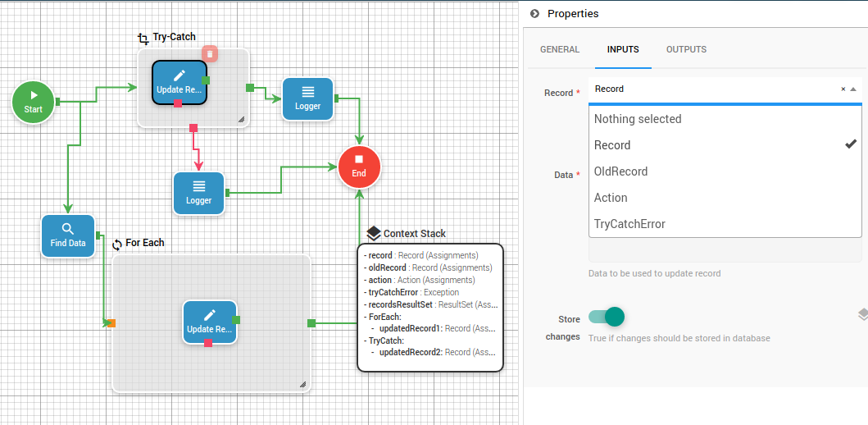Click the recordsResultSet entry in Context Stack
868x425 pixels.
click(x=429, y=304)
